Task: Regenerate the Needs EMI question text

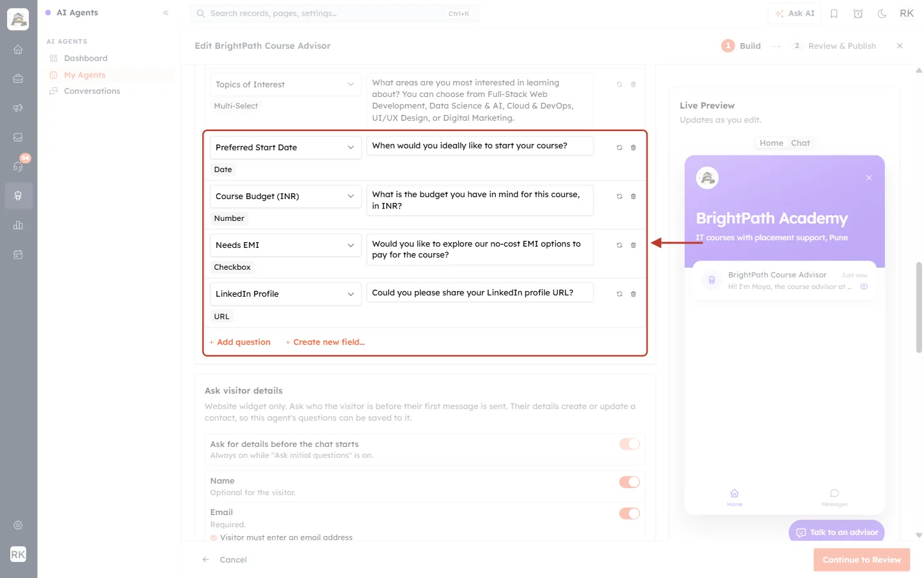Action: click(x=619, y=245)
